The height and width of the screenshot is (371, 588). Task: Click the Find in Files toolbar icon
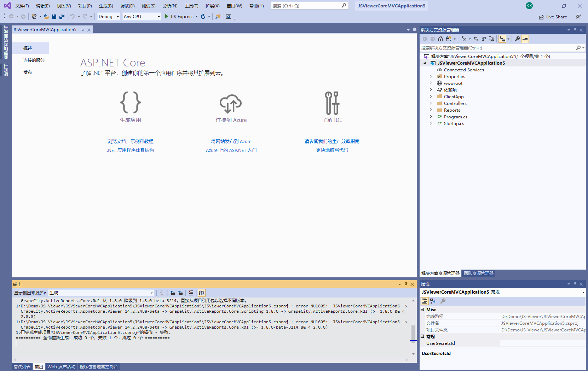(218, 16)
